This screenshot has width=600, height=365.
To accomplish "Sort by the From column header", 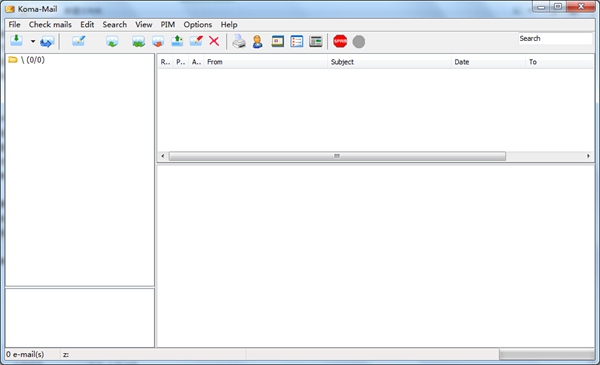I will click(x=266, y=62).
